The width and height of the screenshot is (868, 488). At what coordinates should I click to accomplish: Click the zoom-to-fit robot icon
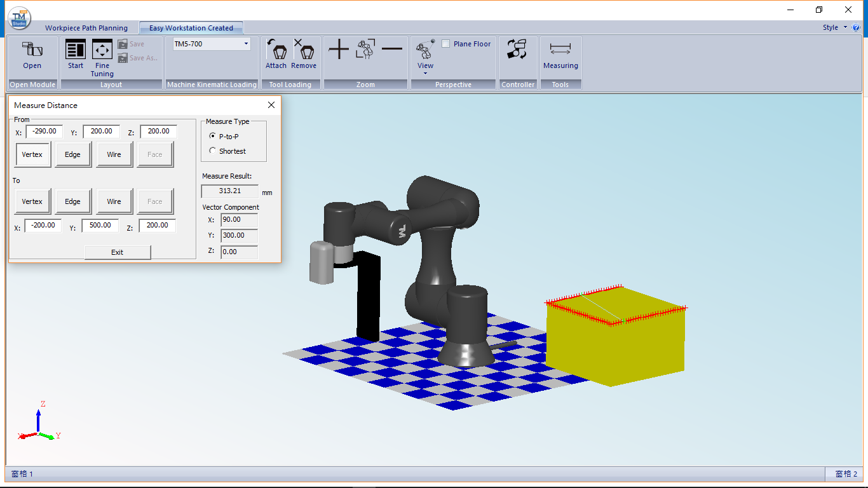point(365,50)
